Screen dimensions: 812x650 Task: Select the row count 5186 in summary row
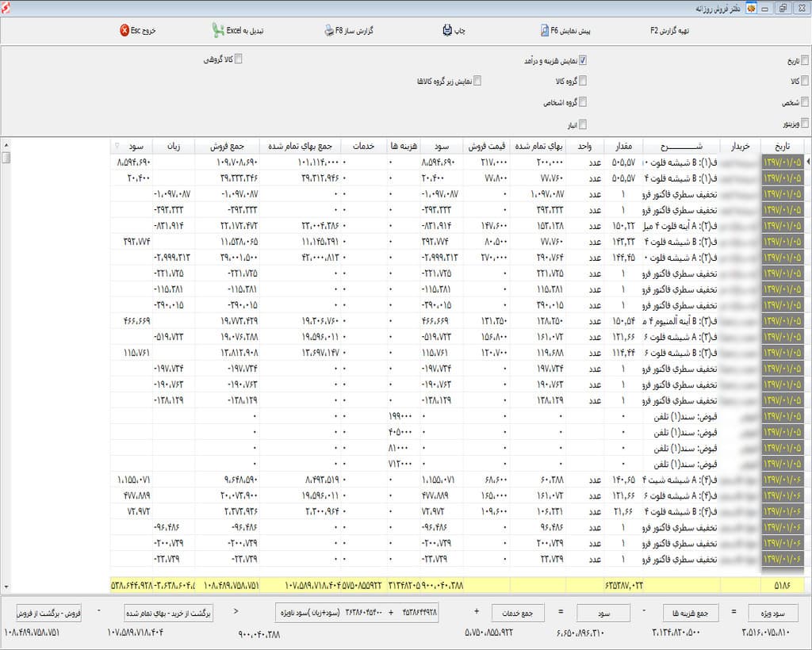[782, 585]
